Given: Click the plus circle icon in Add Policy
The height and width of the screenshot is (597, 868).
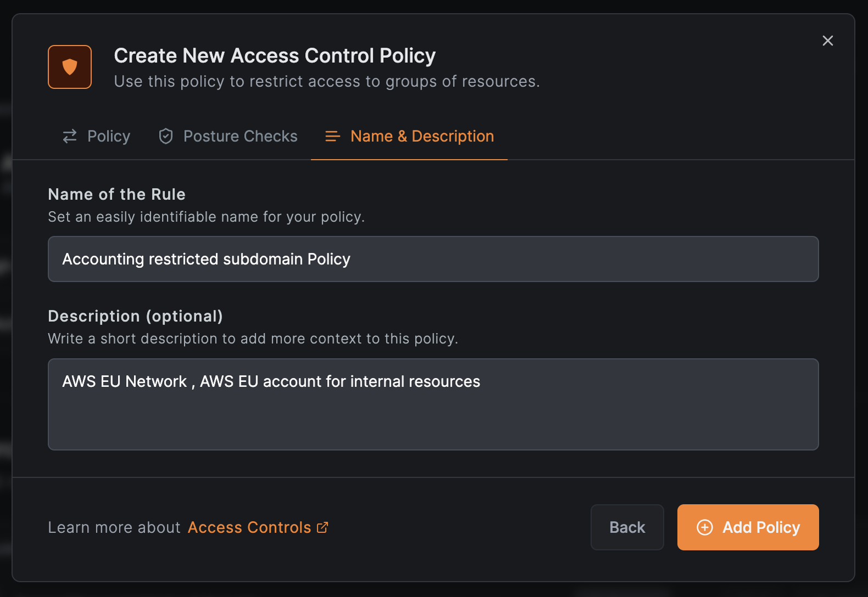Looking at the screenshot, I should click(704, 527).
